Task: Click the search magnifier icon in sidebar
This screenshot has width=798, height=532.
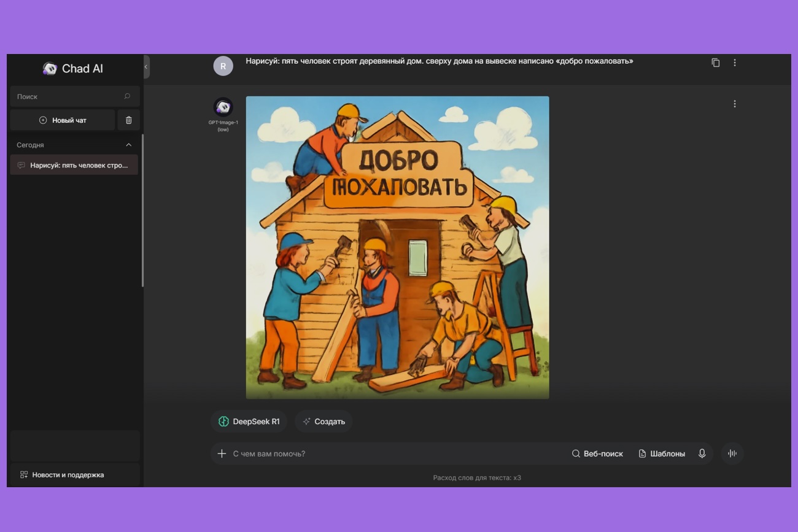Action: tap(127, 96)
